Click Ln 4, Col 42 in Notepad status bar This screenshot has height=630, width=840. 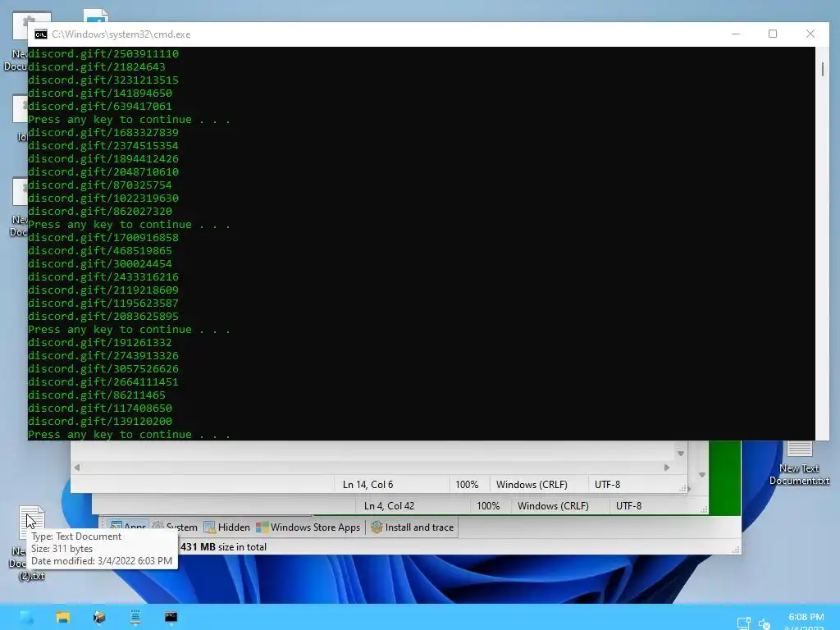click(x=390, y=505)
